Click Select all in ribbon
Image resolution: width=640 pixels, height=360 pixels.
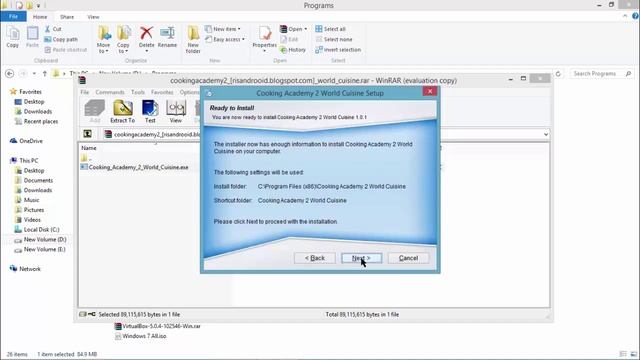point(331,29)
